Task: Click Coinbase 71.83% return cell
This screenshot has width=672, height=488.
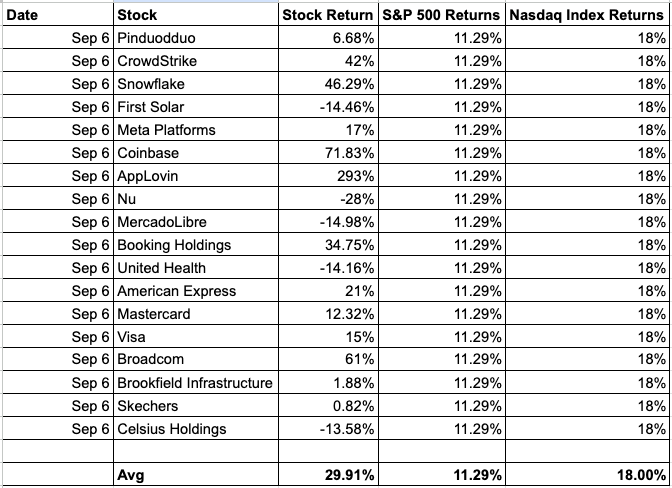Action: coord(328,153)
